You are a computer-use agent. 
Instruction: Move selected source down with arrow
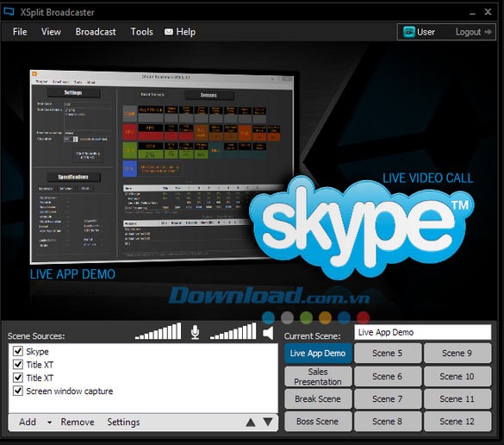tap(268, 422)
